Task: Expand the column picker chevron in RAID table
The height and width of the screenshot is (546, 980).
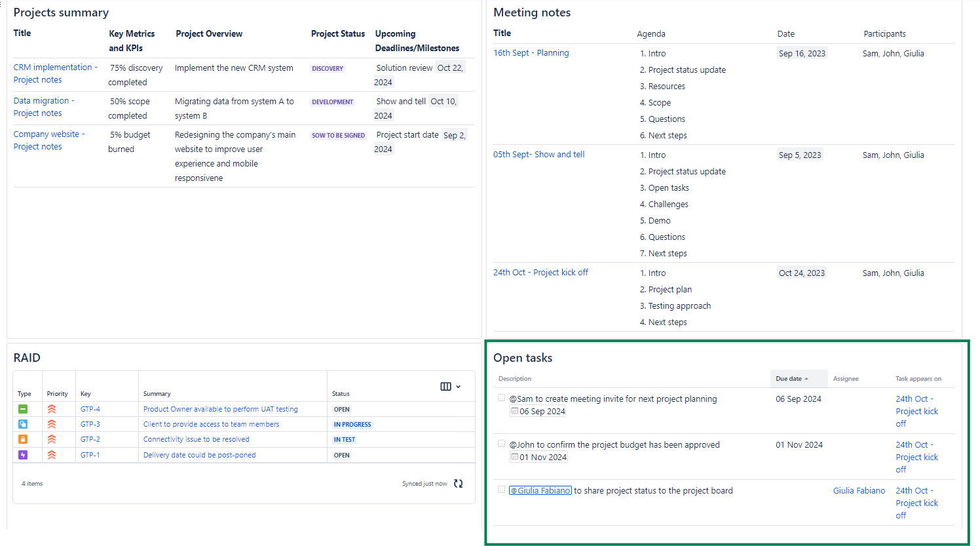Action: [459, 387]
